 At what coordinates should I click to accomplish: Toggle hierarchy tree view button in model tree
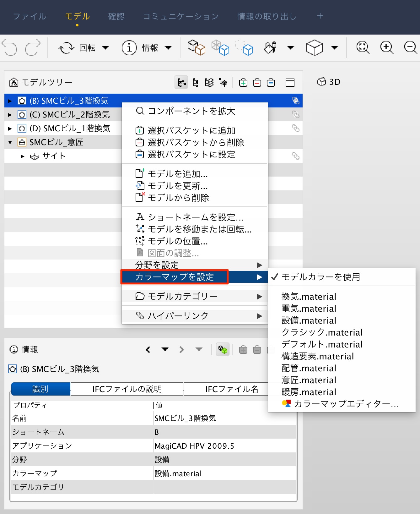coord(181,83)
